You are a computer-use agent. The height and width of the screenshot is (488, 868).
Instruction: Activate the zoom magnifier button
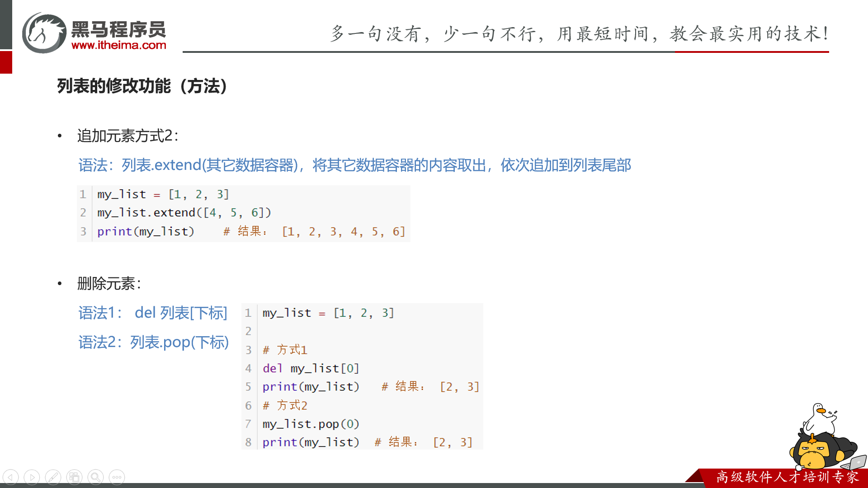pyautogui.click(x=95, y=477)
